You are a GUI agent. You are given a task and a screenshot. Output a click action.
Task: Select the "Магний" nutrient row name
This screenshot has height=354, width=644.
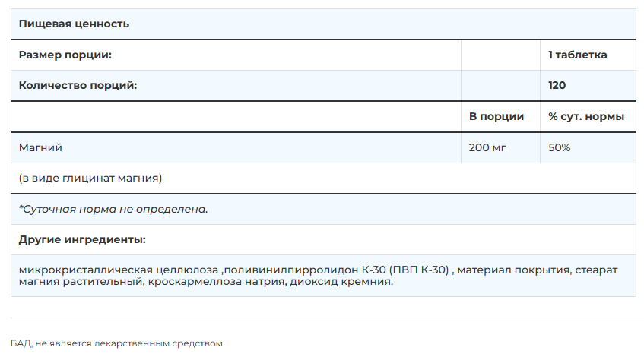pyautogui.click(x=40, y=147)
